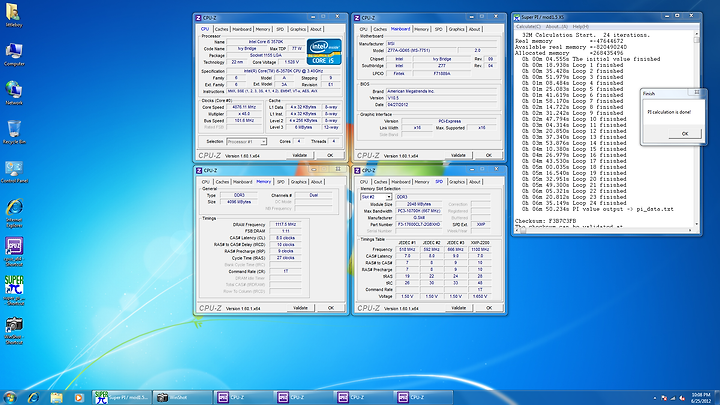720x405 pixels.
Task: Open the volume tray icon
Action: tap(682, 398)
